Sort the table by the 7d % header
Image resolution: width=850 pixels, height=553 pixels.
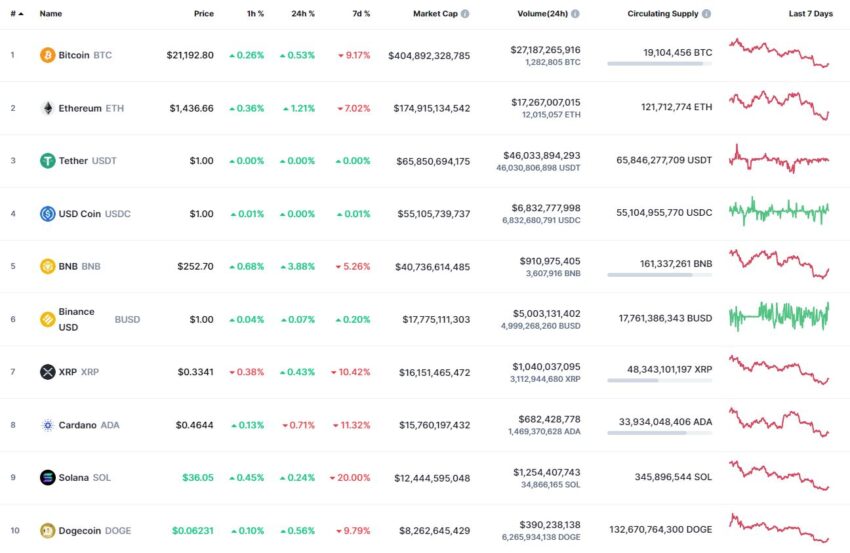tap(361, 14)
